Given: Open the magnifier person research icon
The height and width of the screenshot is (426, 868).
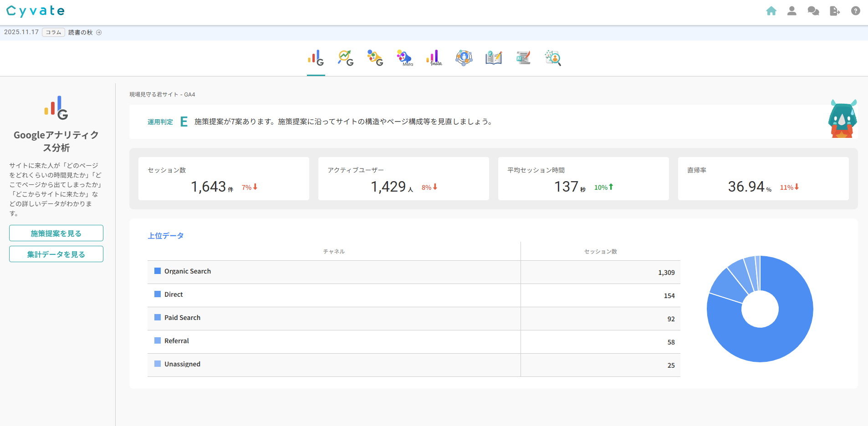Looking at the screenshot, I should point(553,58).
